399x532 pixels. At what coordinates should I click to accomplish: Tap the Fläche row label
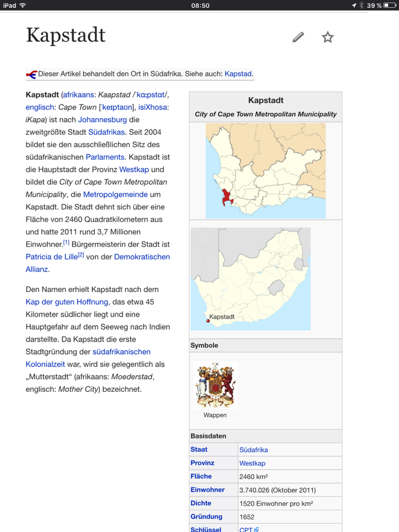click(x=201, y=476)
